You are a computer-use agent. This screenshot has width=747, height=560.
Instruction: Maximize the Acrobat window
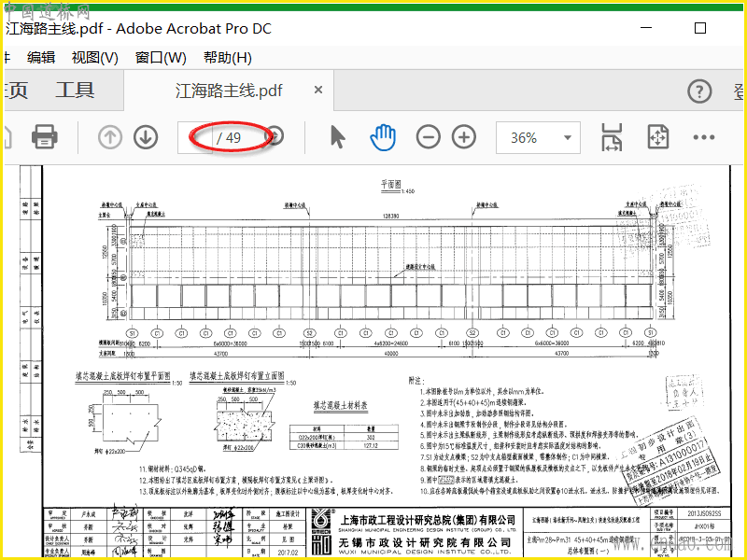[x=699, y=28]
